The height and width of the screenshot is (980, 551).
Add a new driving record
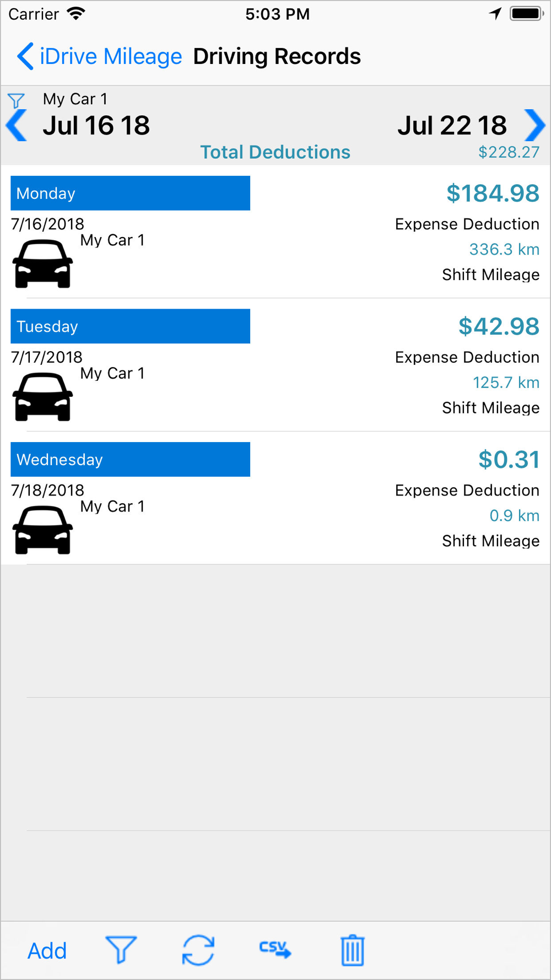coord(47,951)
